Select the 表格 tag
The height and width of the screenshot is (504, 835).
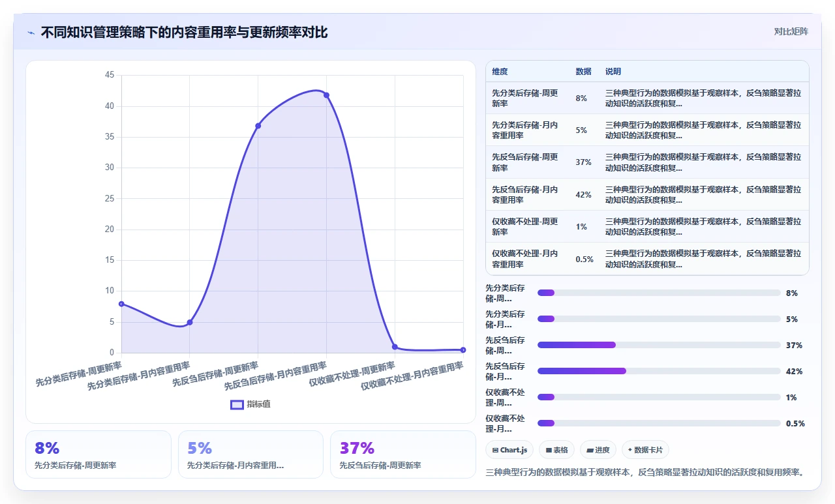tap(556, 450)
